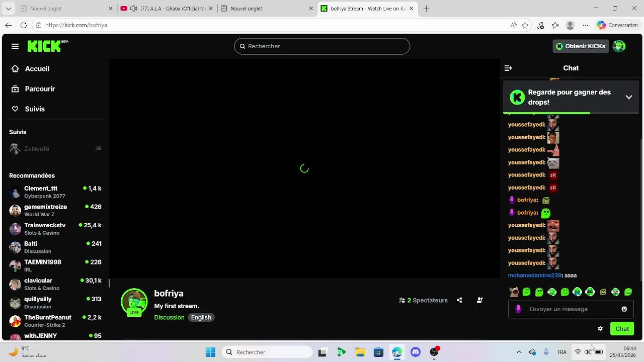Open Accueil in the sidebar
The height and width of the screenshot is (362, 644).
[x=31, y=69]
